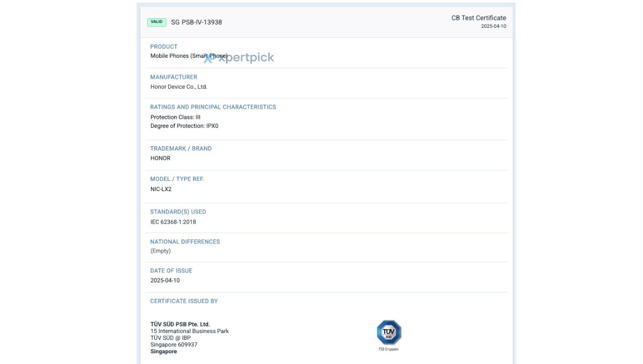Select the HONOR brand value
The width and height of the screenshot is (643, 364).
(x=160, y=158)
